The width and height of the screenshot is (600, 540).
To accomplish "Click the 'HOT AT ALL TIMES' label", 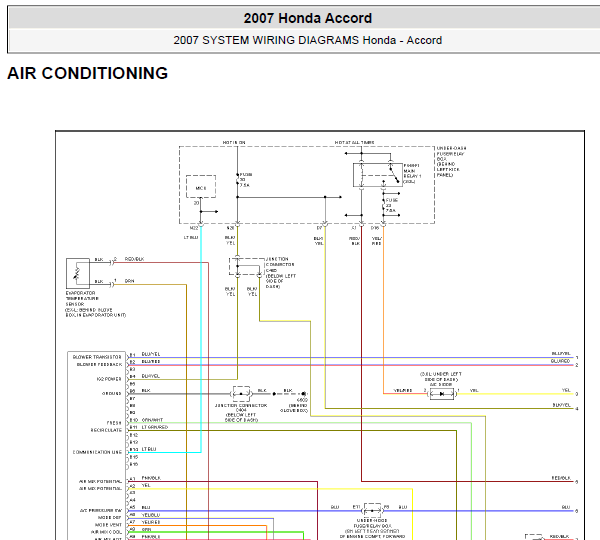I will tap(354, 142).
